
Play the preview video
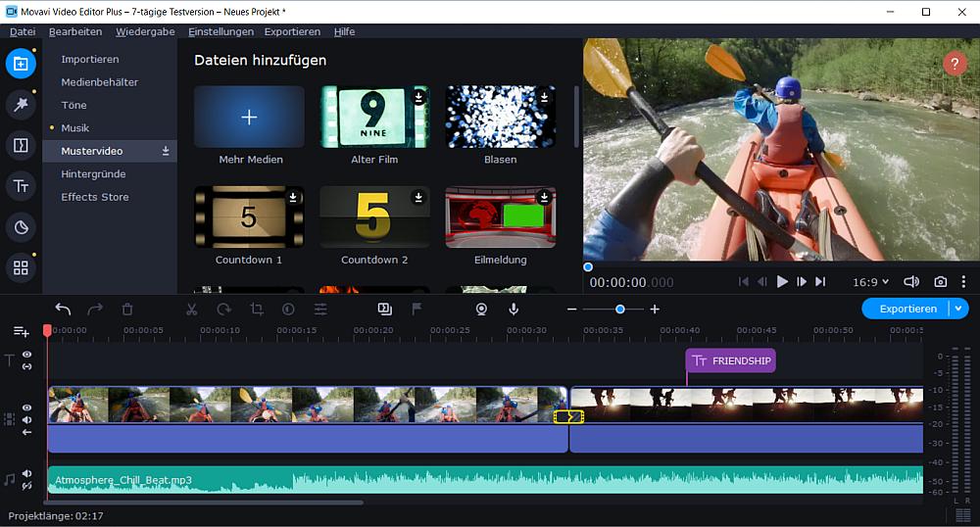pos(781,282)
